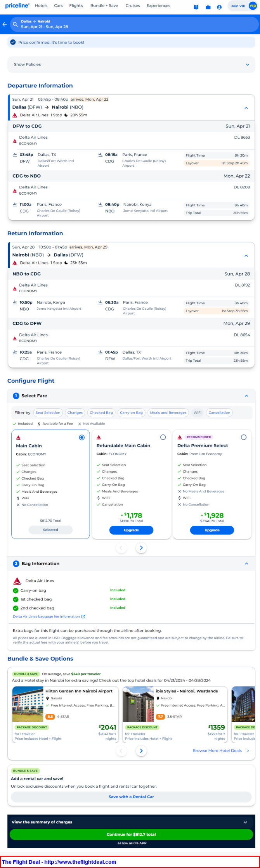Open the My Trips suitcase icon
This screenshot has height=868, width=260.
pyautogui.click(x=208, y=7)
